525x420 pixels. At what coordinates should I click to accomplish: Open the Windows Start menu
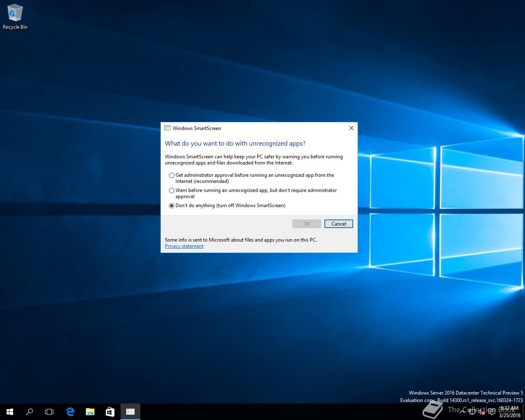pyautogui.click(x=10, y=412)
